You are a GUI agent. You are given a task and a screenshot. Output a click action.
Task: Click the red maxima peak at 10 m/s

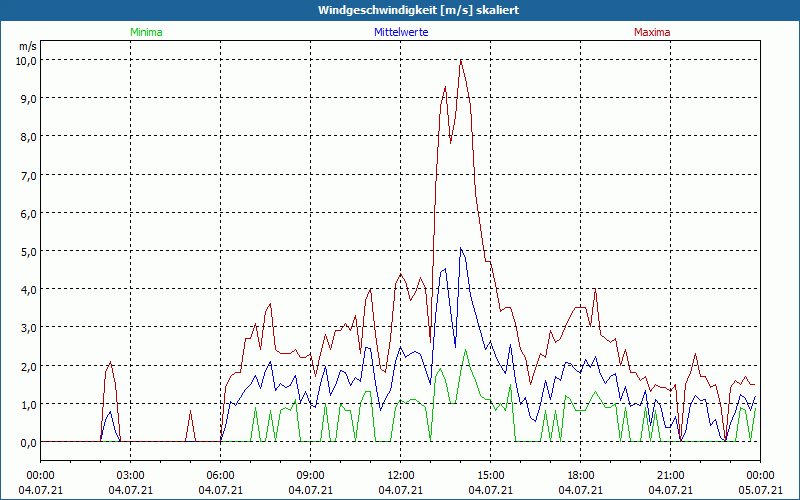(x=460, y=61)
